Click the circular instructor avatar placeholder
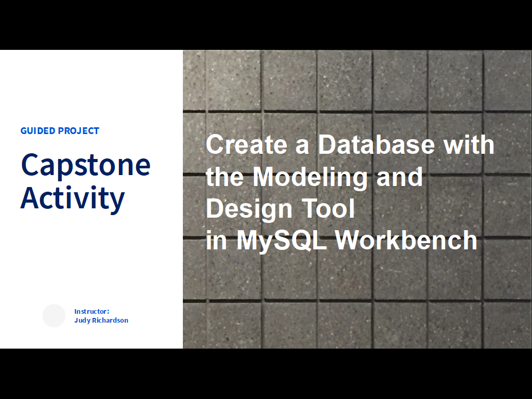 pyautogui.click(x=54, y=315)
